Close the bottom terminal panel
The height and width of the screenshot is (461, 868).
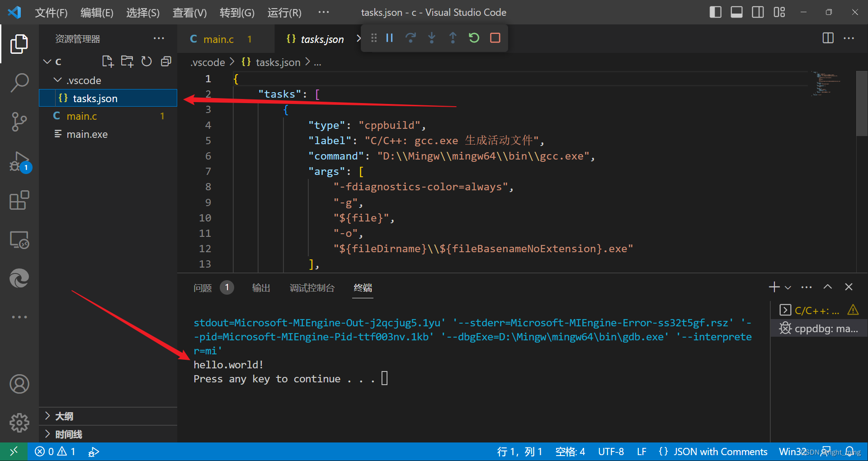[849, 287]
